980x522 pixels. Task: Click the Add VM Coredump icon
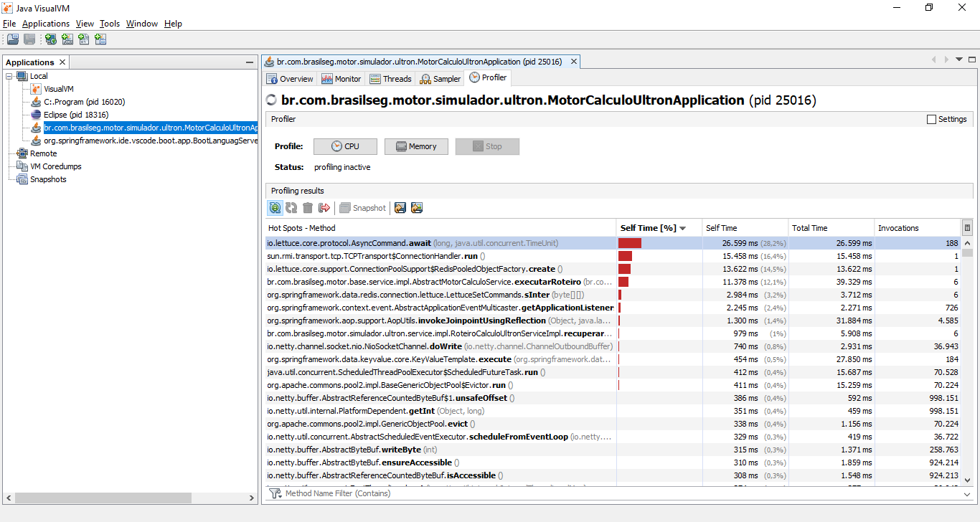pyautogui.click(x=84, y=39)
